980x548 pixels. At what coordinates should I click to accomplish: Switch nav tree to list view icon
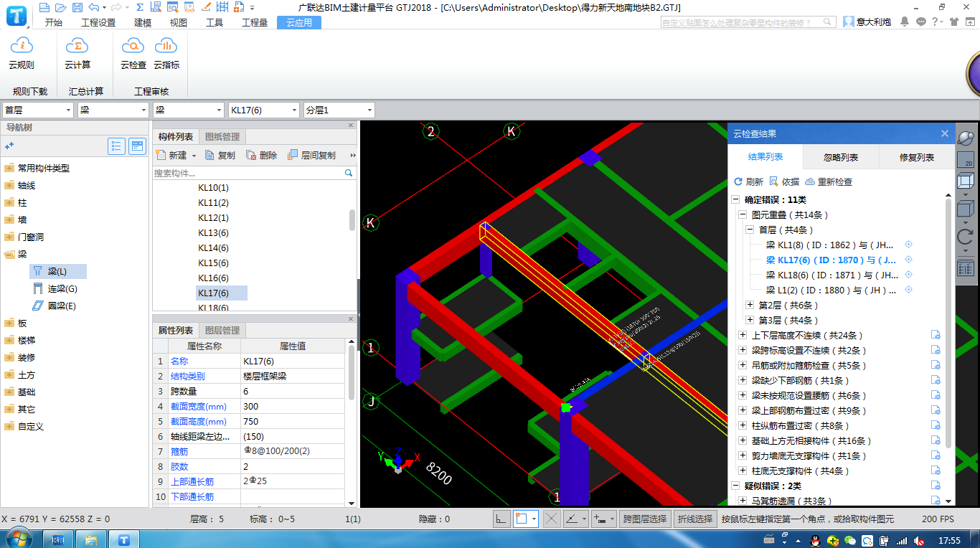pyautogui.click(x=117, y=146)
